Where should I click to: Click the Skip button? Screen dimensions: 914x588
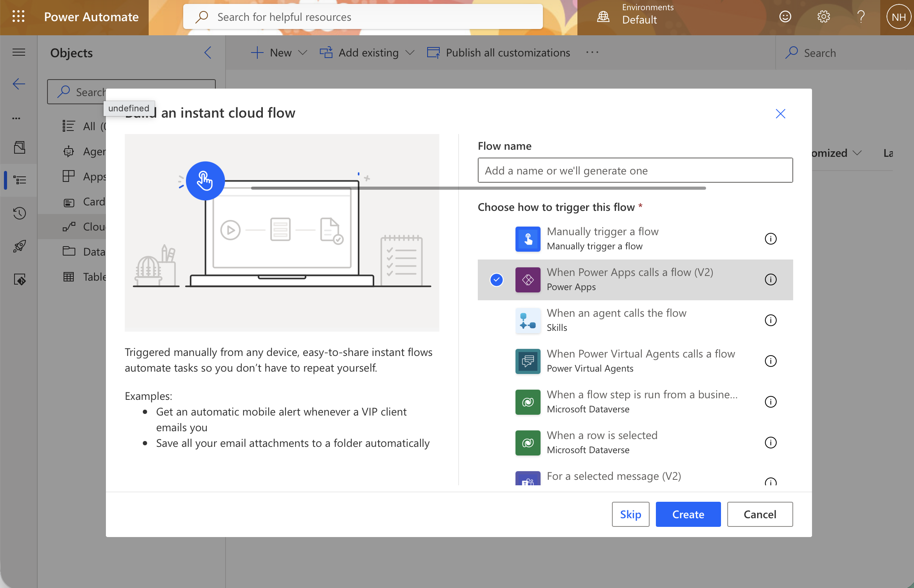[x=630, y=514]
